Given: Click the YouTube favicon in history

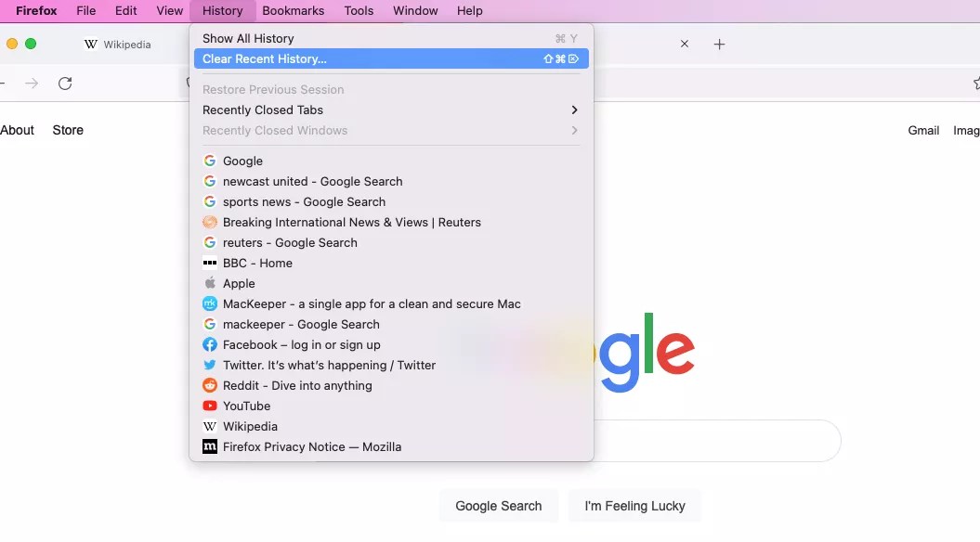Looking at the screenshot, I should click(x=209, y=406).
